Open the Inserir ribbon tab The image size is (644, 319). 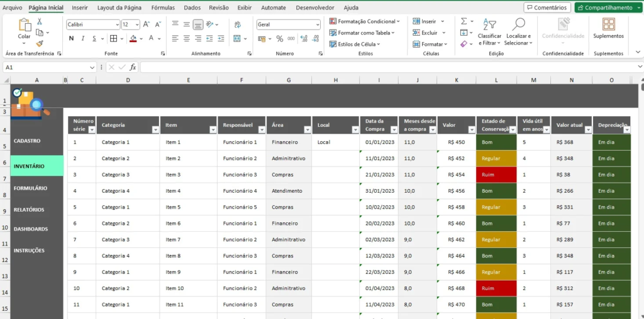[80, 8]
